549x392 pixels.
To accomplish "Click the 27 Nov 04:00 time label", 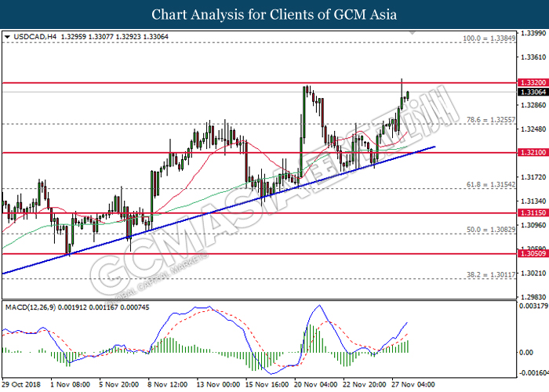I will click(x=413, y=384).
